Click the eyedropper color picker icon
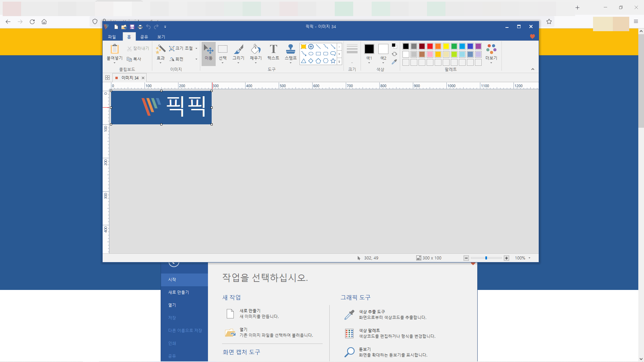The image size is (644, 362). [394, 62]
